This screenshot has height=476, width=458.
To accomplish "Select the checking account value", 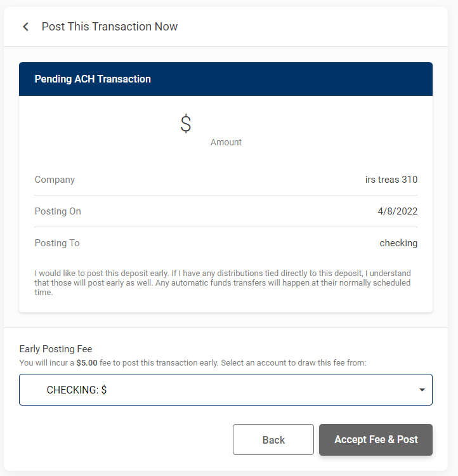I will (398, 243).
